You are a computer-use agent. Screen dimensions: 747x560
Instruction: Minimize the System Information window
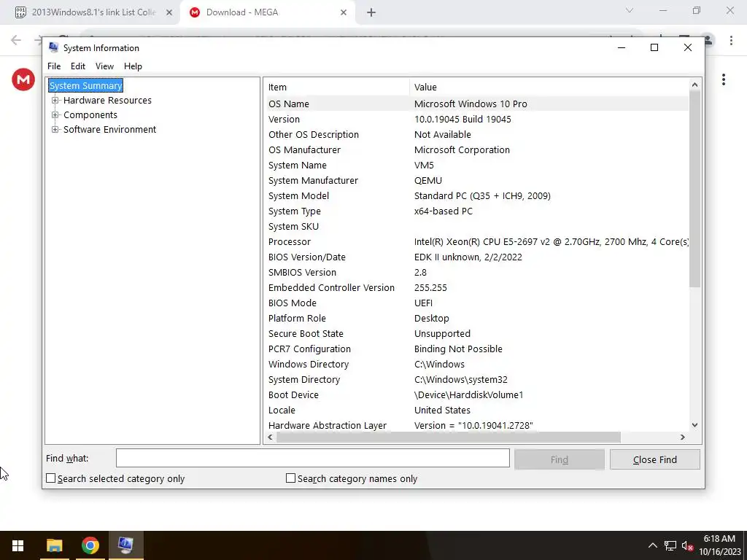(x=622, y=47)
